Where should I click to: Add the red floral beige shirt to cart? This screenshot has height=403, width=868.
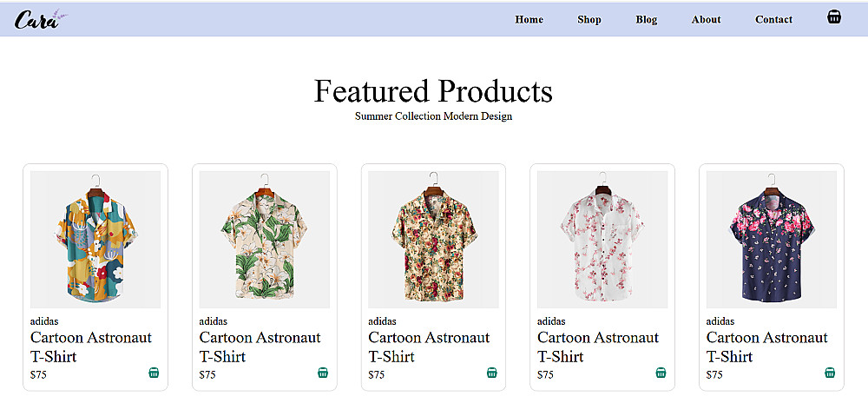pos(492,373)
